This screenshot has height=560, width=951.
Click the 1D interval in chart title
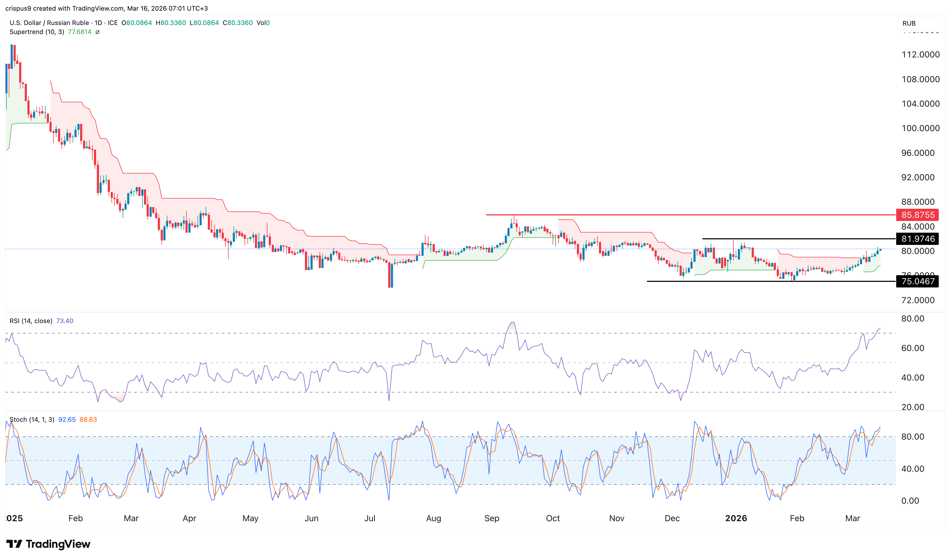[x=98, y=23]
